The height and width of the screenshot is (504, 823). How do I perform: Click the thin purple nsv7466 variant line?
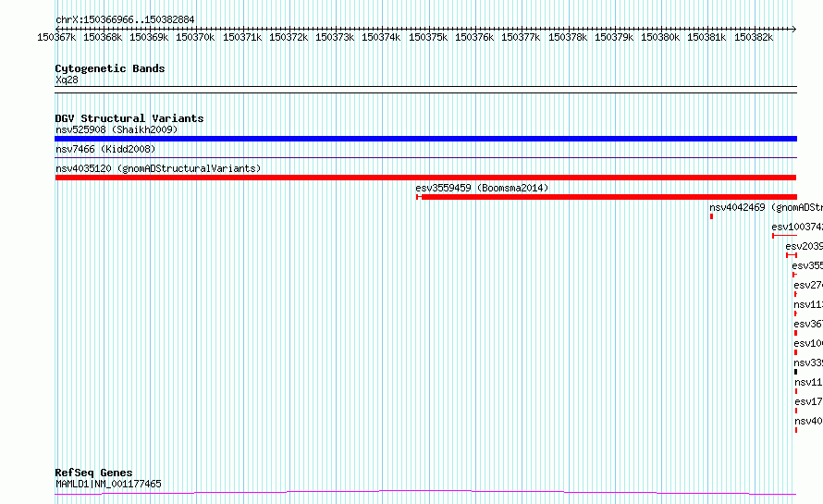click(x=425, y=157)
